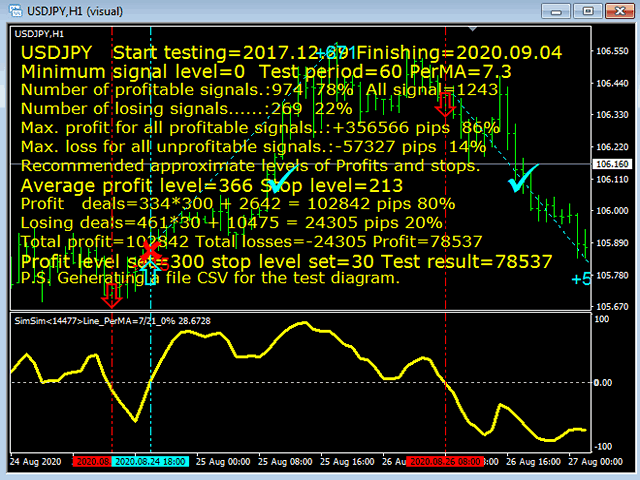Click the 'Number of losing signals' line
640x480 pixels.
point(186,109)
